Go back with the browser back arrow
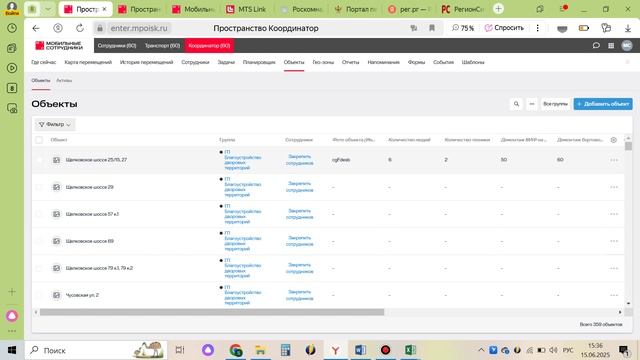The image size is (640, 360). click(36, 28)
